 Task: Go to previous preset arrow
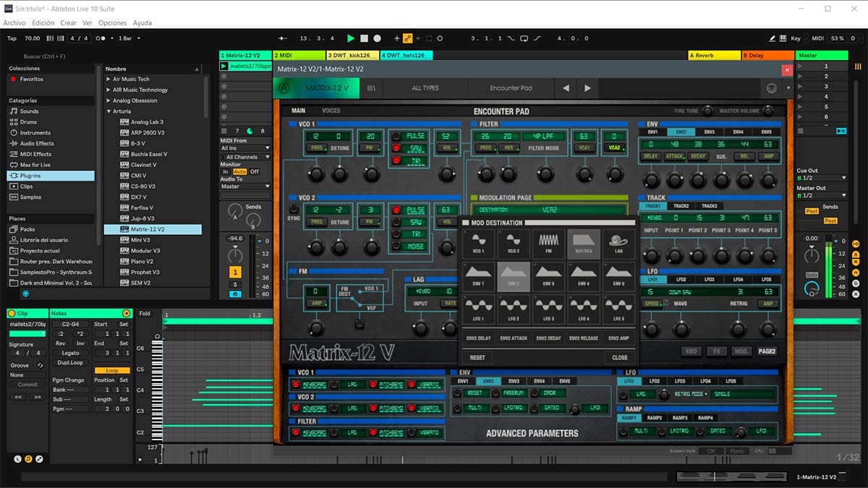coord(566,88)
